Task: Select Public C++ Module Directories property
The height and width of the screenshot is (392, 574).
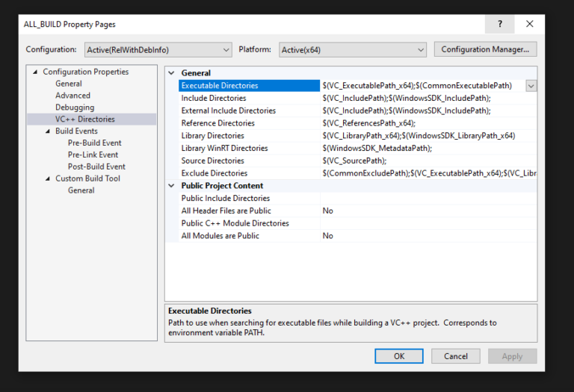Action: (250, 223)
